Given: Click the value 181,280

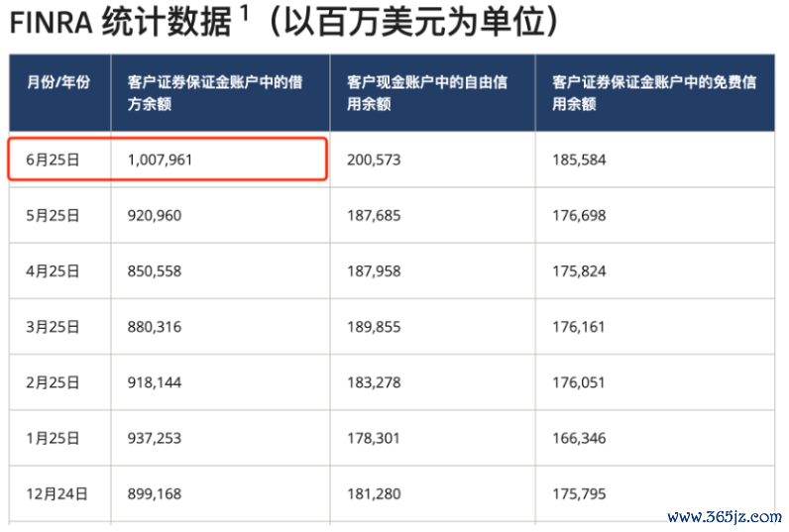Looking at the screenshot, I should coord(374,494).
